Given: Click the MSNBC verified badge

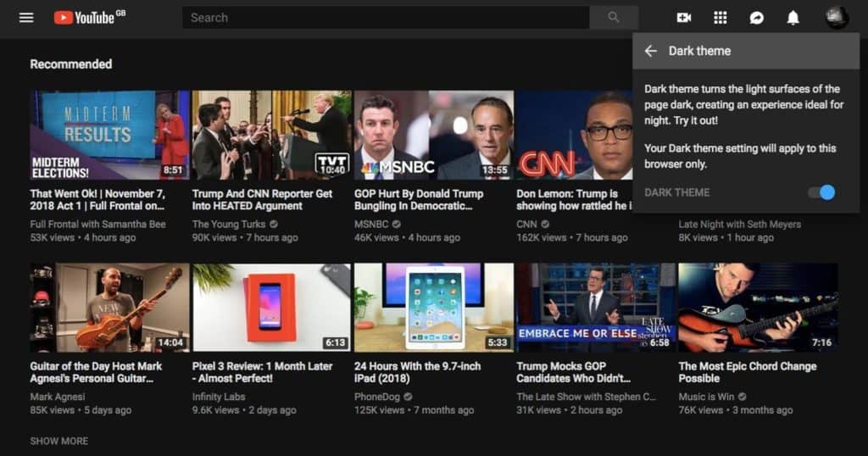Looking at the screenshot, I should 396,224.
